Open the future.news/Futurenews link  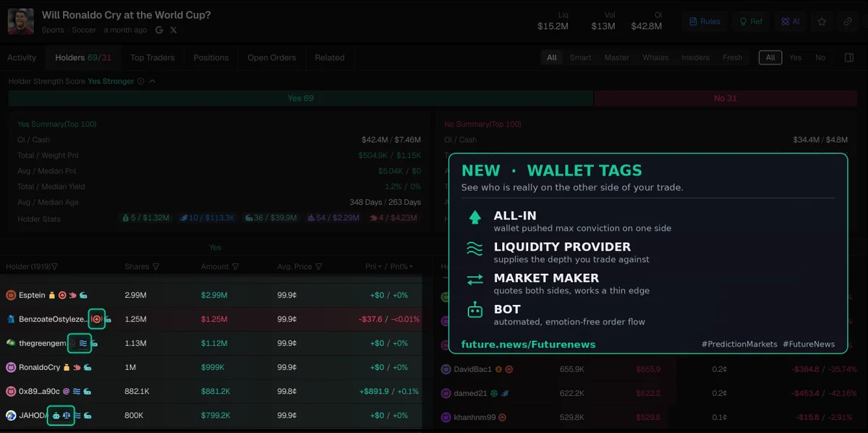point(528,344)
